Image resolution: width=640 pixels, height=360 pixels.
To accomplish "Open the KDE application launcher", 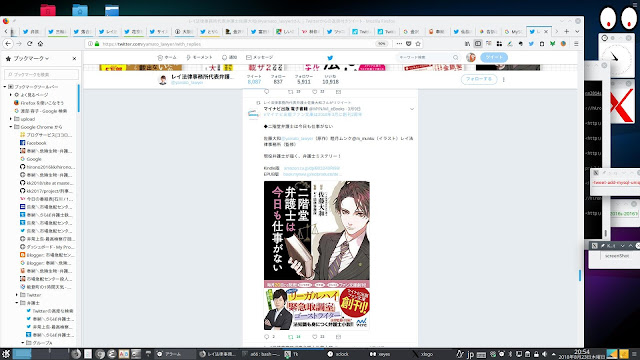I will (x=6, y=354).
